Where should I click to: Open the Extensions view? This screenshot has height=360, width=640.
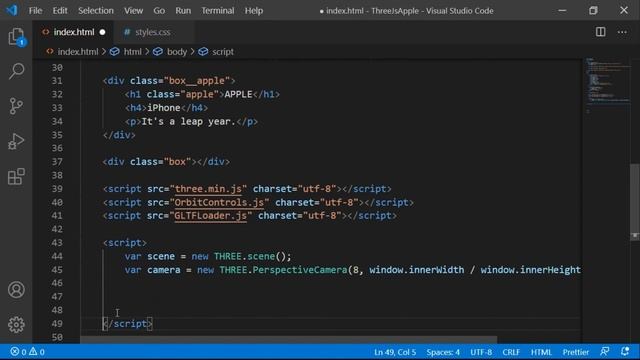16,177
